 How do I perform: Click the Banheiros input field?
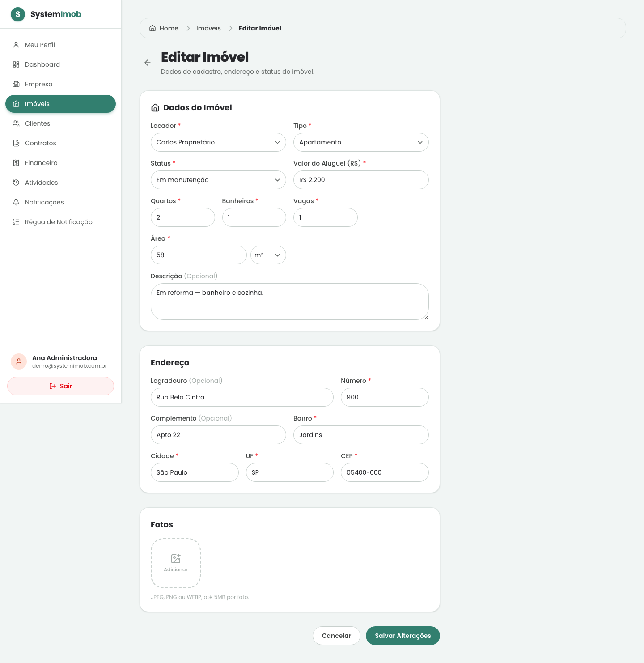click(254, 217)
